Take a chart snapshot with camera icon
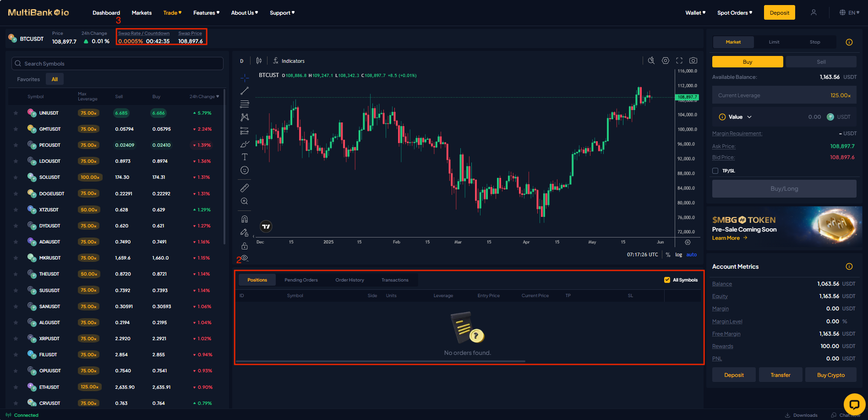 click(693, 60)
